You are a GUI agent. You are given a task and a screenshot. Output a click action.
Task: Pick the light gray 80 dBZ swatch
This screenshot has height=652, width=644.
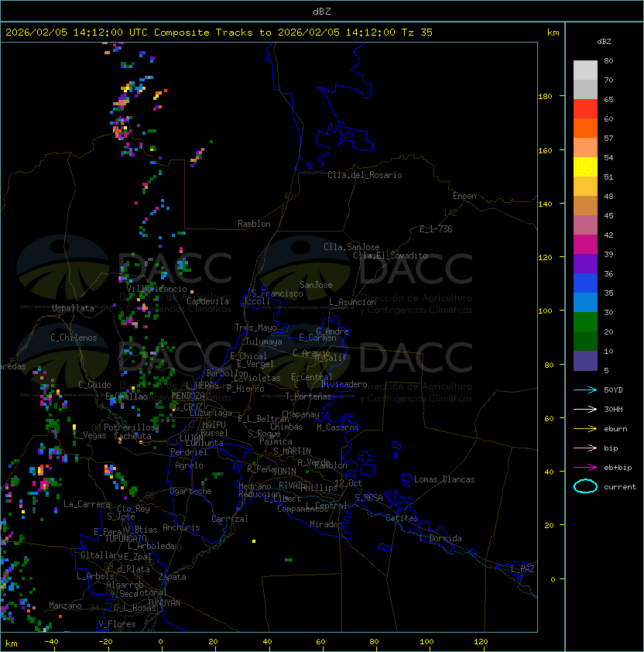585,70
